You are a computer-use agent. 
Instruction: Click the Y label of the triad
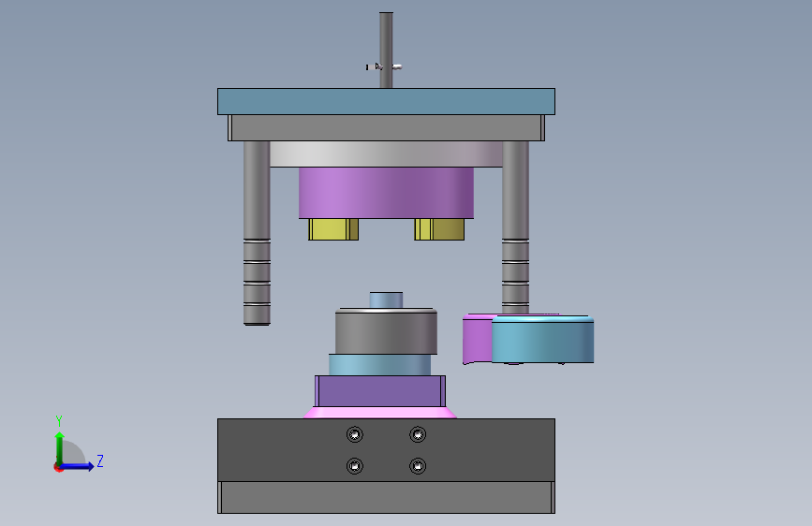click(x=59, y=421)
